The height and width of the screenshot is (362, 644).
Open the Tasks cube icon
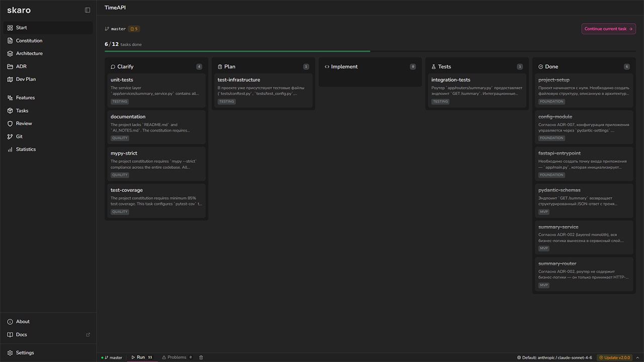[x=10, y=111]
